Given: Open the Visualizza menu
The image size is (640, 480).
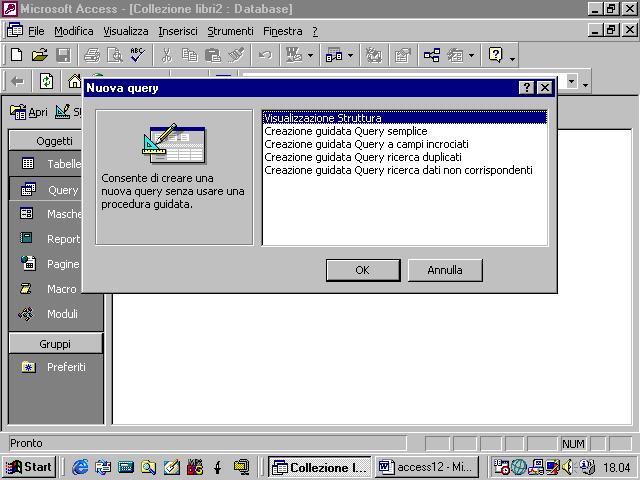Looking at the screenshot, I should [x=126, y=31].
